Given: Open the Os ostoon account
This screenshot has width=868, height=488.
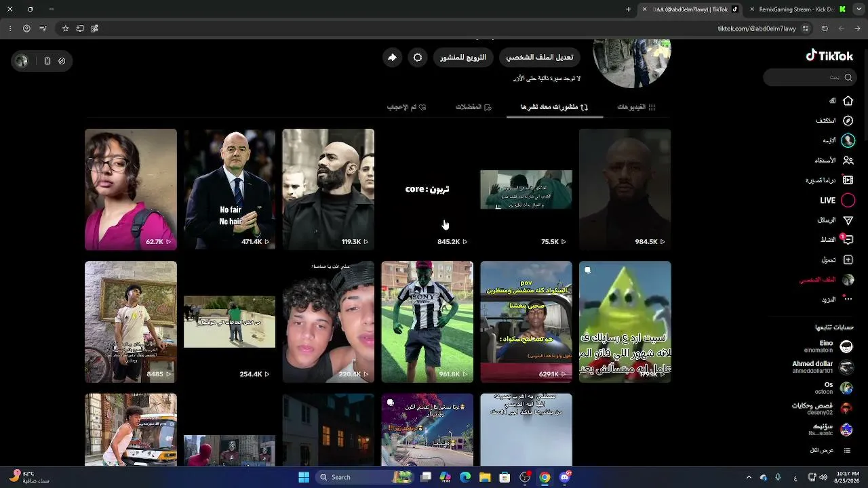Looking at the screenshot, I should [833, 388].
